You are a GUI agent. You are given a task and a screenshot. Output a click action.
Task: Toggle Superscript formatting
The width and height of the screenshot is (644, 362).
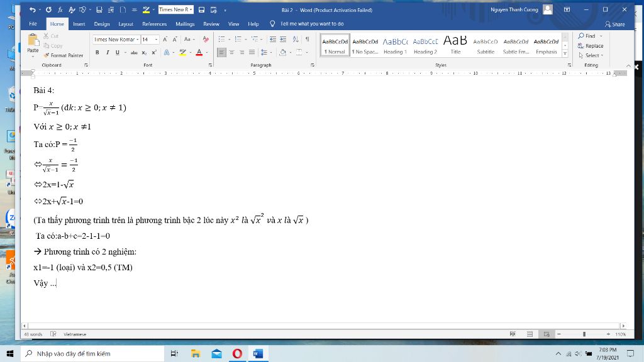tap(154, 53)
